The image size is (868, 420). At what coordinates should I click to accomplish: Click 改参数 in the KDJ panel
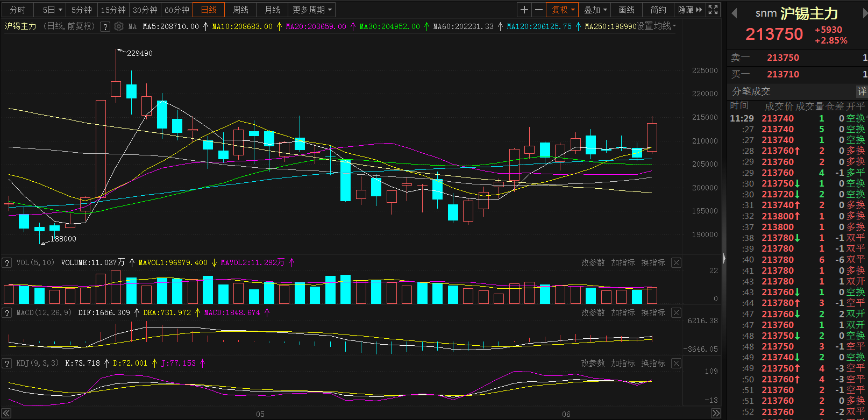pyautogui.click(x=593, y=363)
